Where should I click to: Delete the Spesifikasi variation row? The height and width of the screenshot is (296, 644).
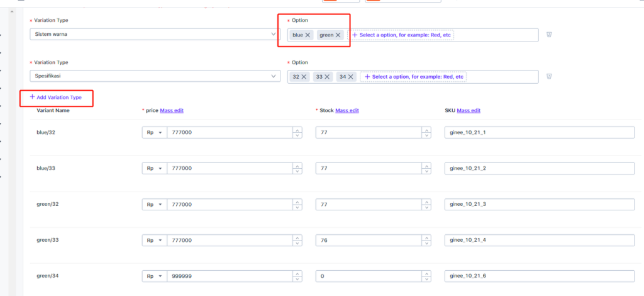(549, 77)
